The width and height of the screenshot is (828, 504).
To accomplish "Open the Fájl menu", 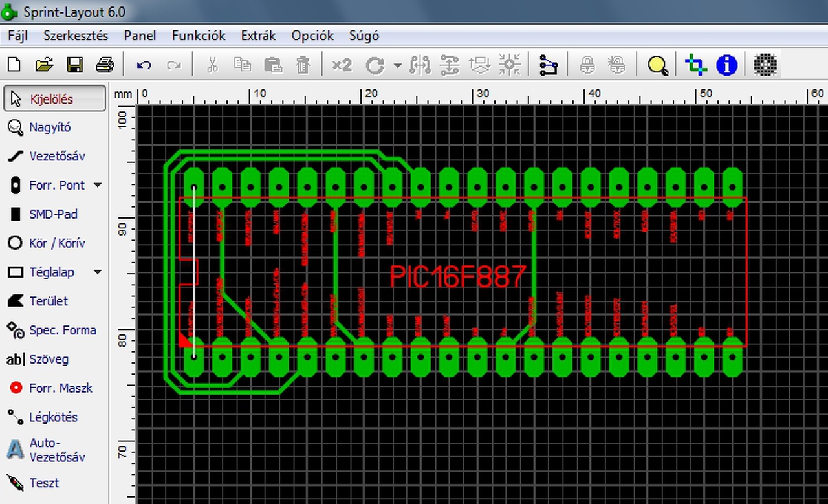I will coord(18,36).
